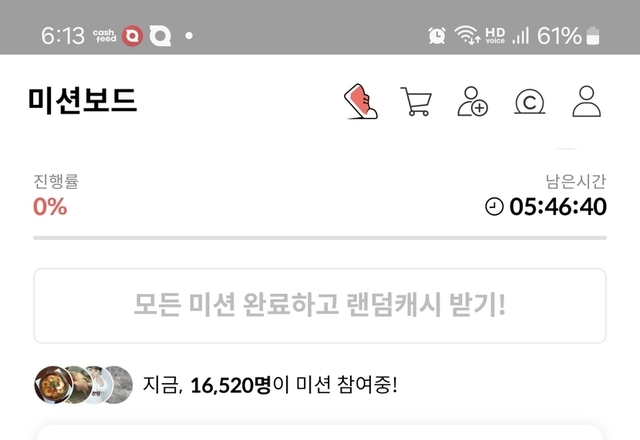This screenshot has width=640, height=440.
Task: Tap the 16,520명 participants text
Action: [x=231, y=385]
